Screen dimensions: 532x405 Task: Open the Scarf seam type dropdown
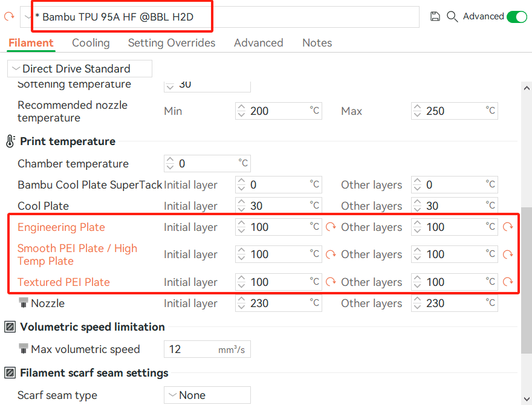point(207,395)
